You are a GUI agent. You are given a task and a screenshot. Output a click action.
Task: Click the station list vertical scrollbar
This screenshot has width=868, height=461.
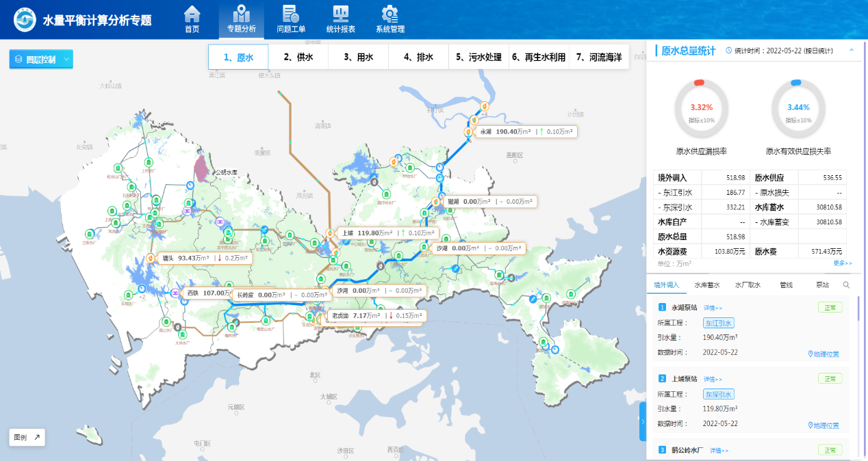point(858,309)
